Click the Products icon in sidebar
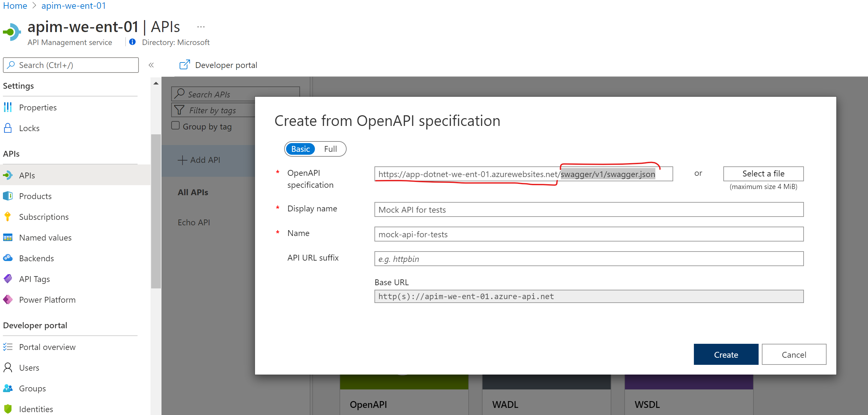The image size is (868, 415). coord(8,196)
